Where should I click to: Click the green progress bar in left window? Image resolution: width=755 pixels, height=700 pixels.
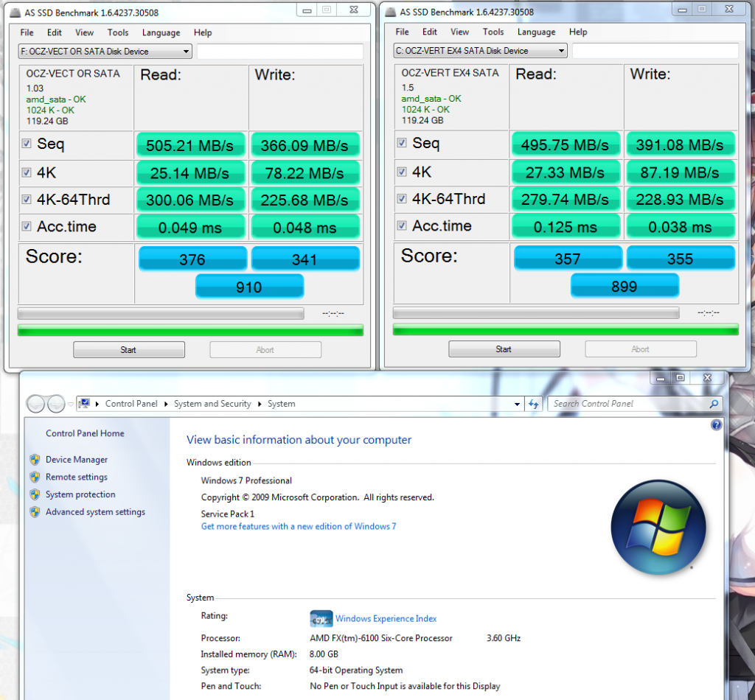[190, 330]
